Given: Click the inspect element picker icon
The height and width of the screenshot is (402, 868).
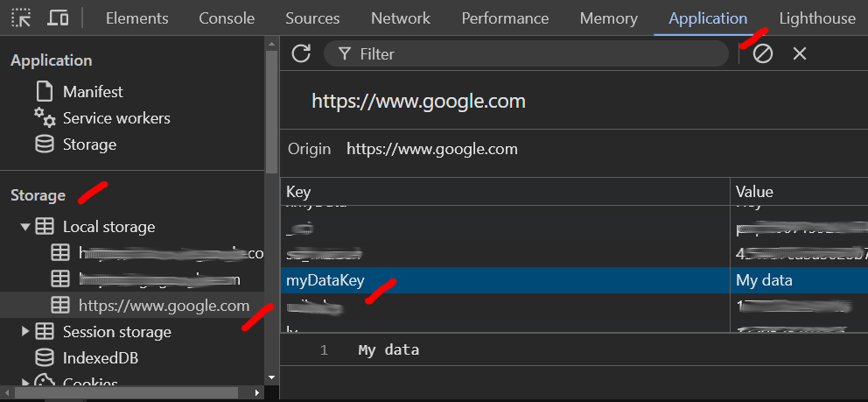Looking at the screenshot, I should 21,18.
